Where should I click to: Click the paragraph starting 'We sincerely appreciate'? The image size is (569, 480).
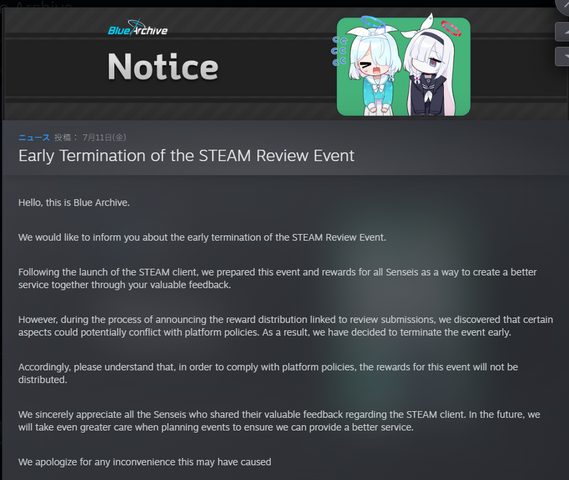click(279, 421)
